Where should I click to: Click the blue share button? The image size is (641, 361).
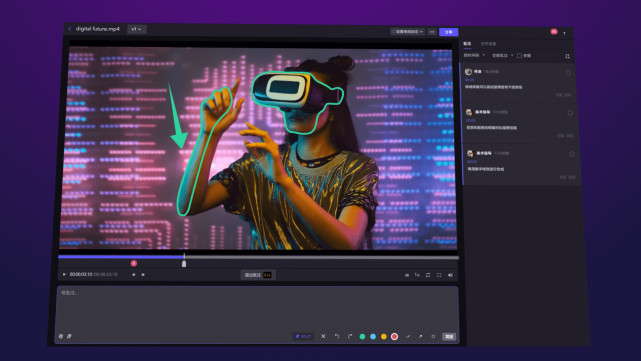pyautogui.click(x=448, y=32)
